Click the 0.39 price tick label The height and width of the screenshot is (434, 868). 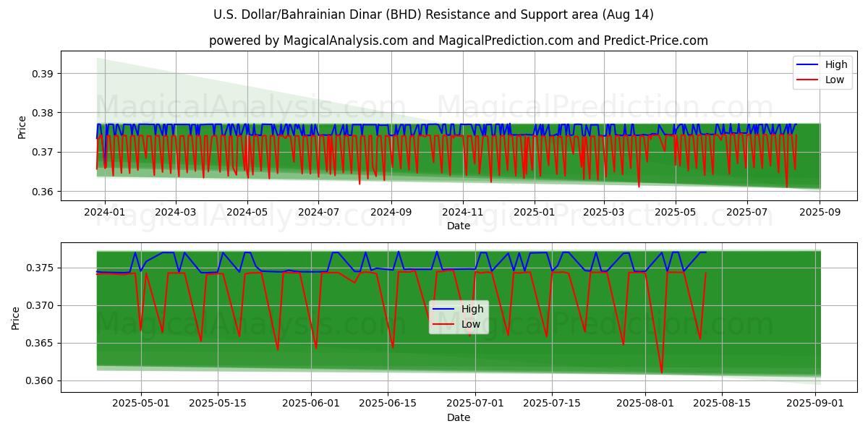point(43,74)
